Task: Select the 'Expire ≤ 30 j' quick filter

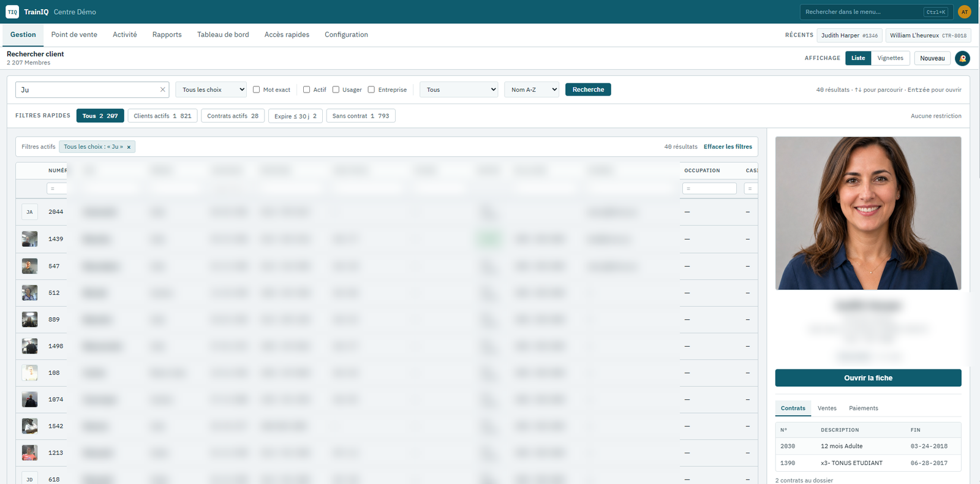Action: [295, 116]
